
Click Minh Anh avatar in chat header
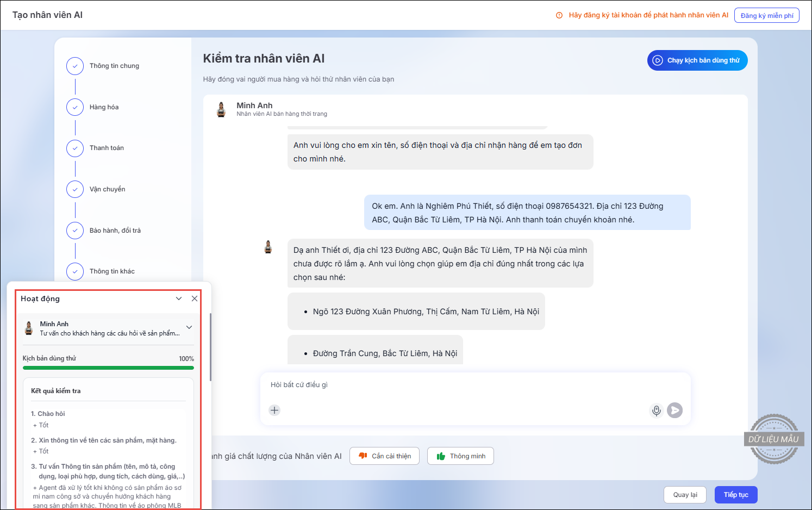click(221, 109)
